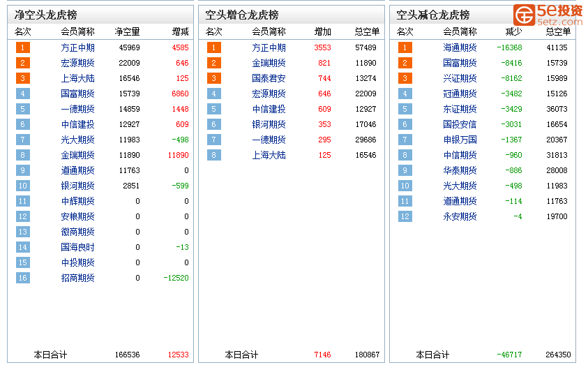The image size is (588, 372).
Task: Click the red change value 6860
Action: point(181,94)
